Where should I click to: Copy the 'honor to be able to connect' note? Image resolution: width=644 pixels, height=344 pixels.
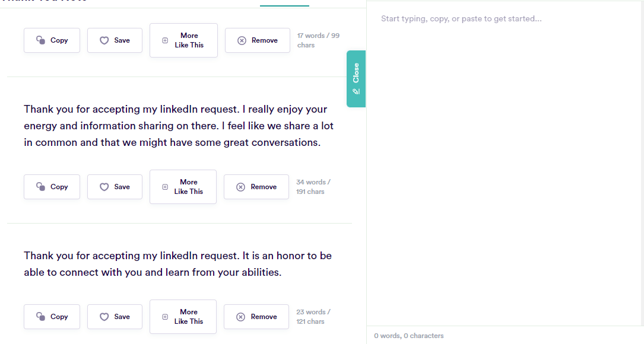(52, 317)
